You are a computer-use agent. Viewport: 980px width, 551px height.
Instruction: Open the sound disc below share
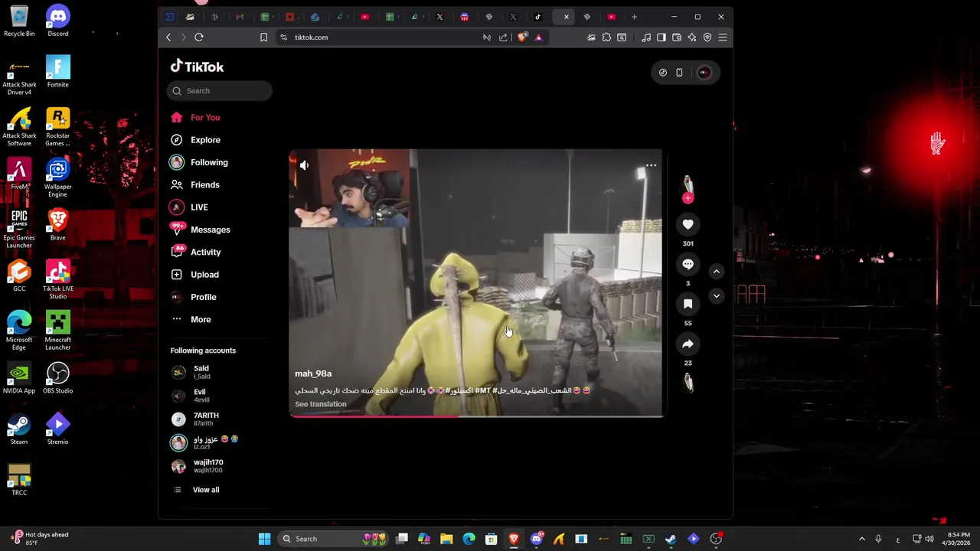(x=688, y=383)
